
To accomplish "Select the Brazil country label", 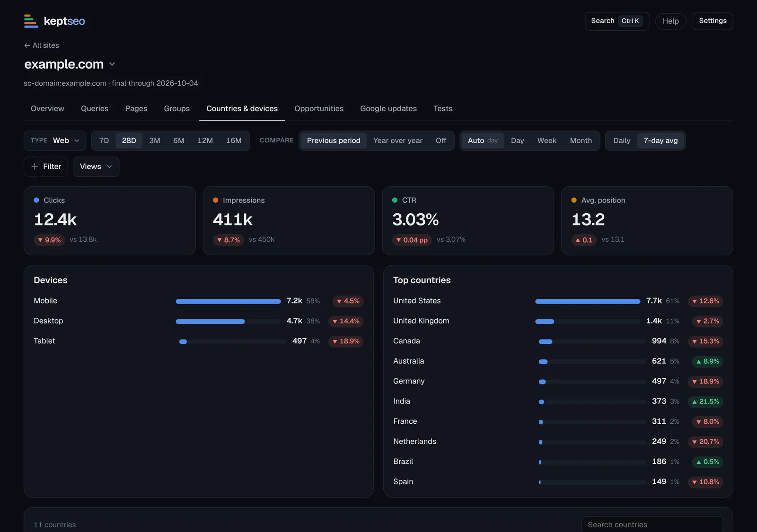I will click(403, 462).
